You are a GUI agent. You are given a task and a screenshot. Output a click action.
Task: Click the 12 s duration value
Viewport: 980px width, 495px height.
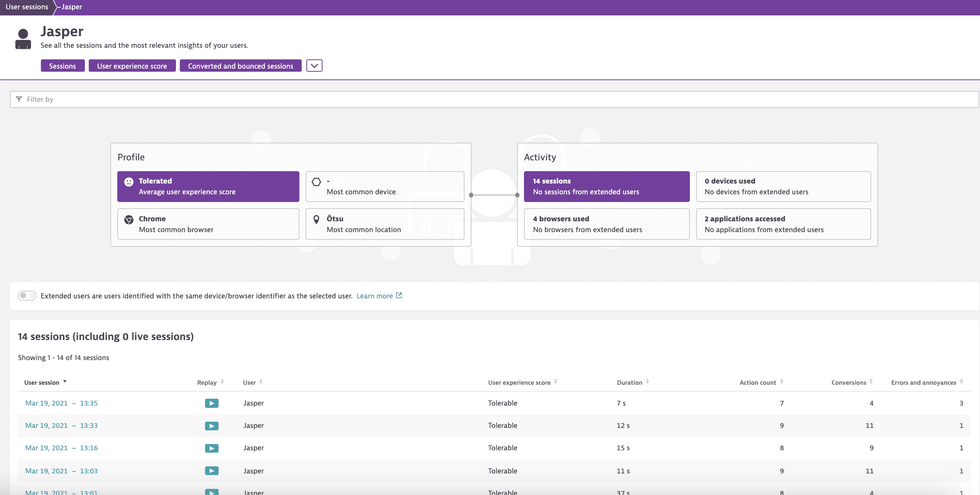click(623, 426)
